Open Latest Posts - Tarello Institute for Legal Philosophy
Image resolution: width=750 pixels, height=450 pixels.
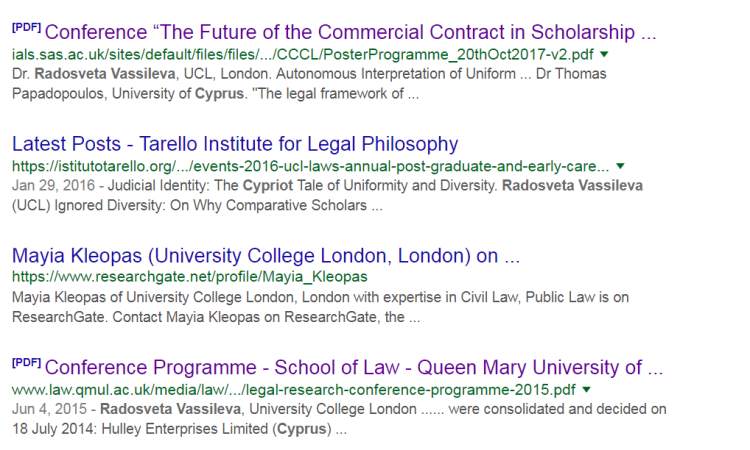[x=235, y=143]
